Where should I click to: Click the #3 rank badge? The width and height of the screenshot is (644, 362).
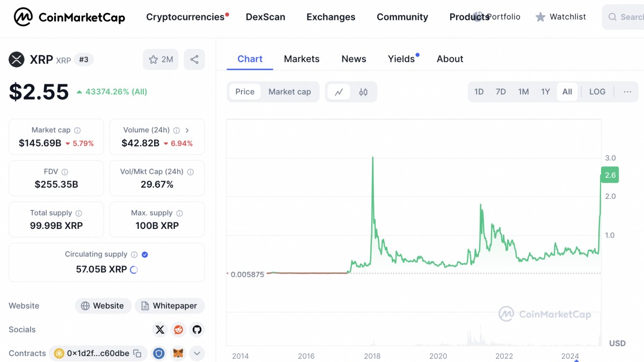pos(84,60)
